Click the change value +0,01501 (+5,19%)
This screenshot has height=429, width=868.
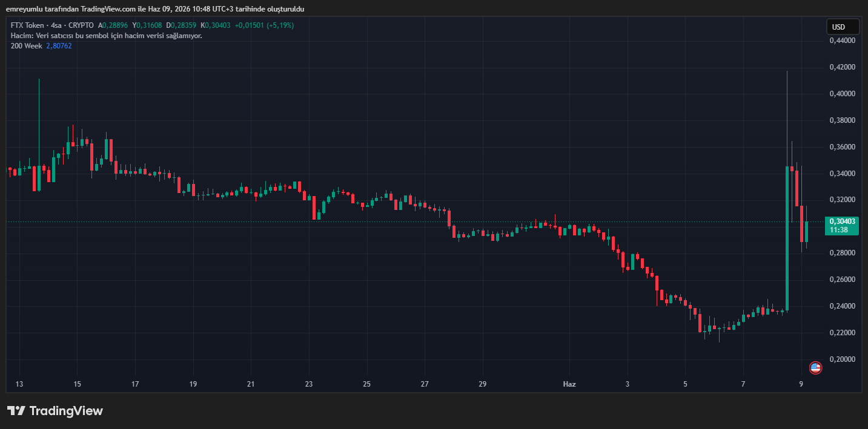(x=264, y=25)
